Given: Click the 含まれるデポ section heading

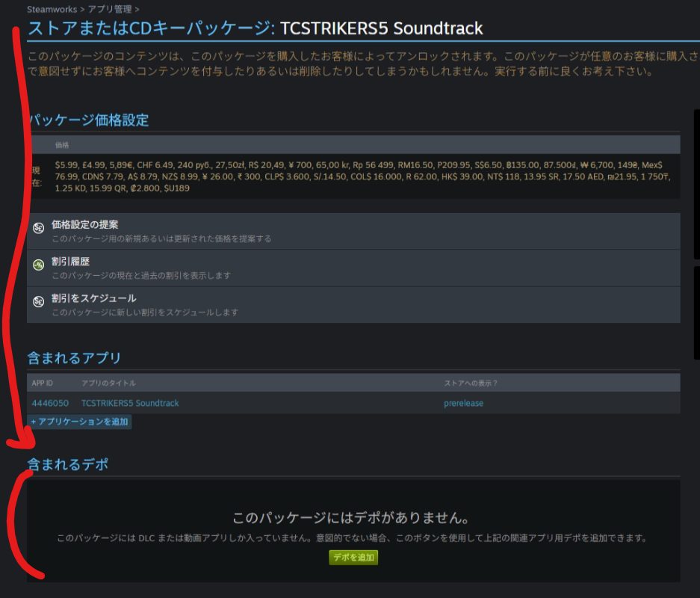Looking at the screenshot, I should [68, 464].
